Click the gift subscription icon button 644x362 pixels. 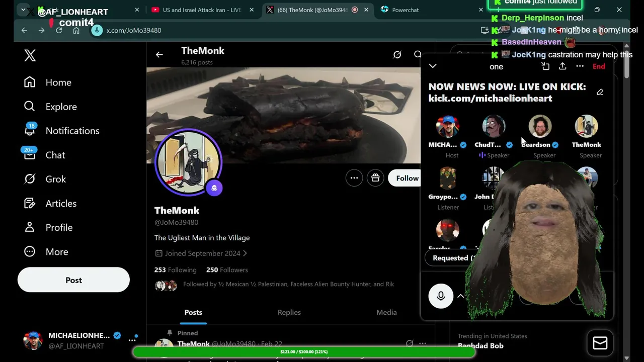tap(375, 178)
